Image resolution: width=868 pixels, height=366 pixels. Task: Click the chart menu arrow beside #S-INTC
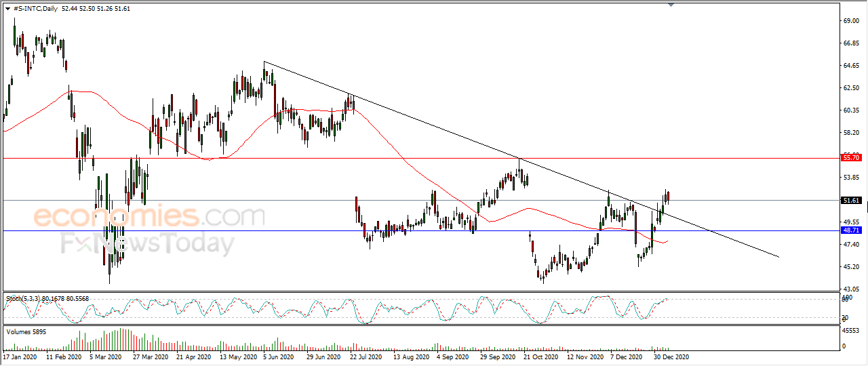[7, 7]
